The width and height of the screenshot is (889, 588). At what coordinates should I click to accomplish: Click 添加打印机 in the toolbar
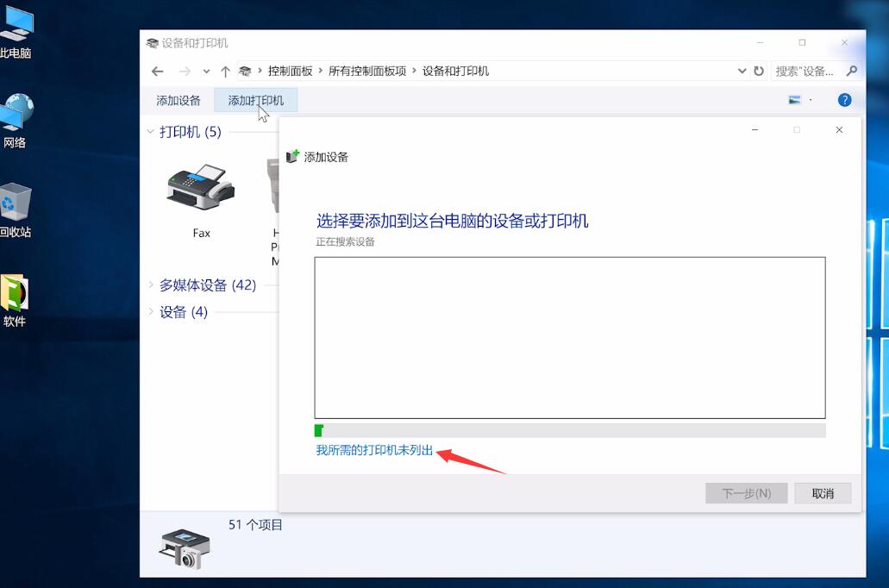[x=255, y=99]
